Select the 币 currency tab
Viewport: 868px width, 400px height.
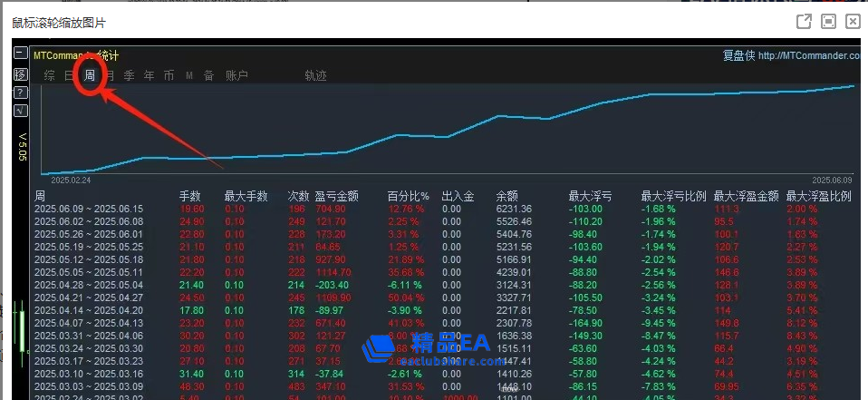click(x=169, y=75)
